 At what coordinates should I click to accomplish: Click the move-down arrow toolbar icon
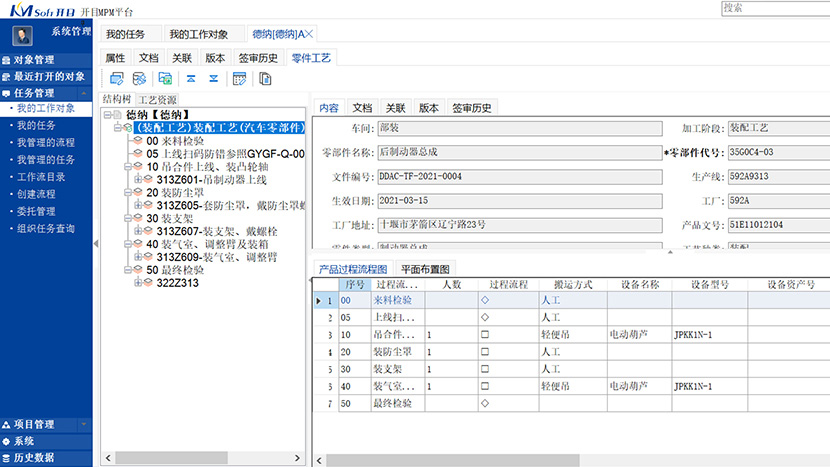click(213, 78)
